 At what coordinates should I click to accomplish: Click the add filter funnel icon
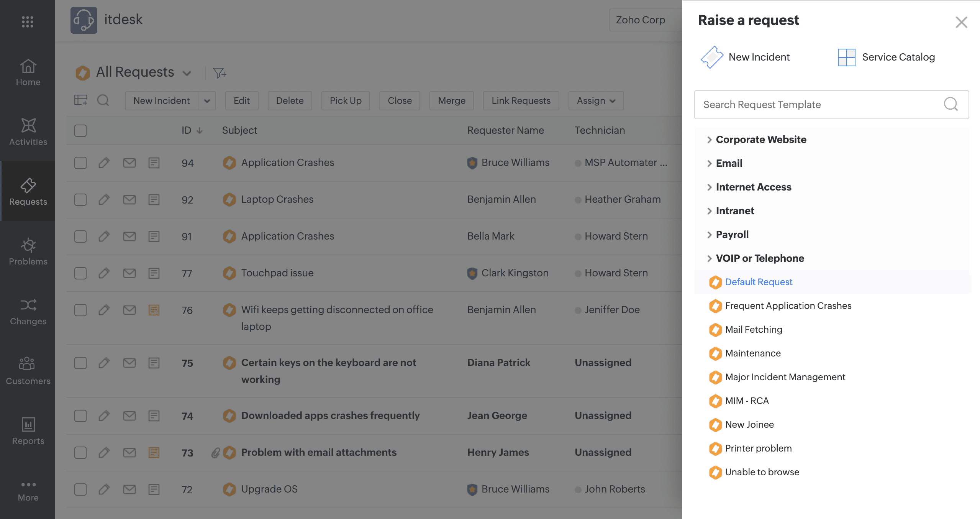click(220, 73)
